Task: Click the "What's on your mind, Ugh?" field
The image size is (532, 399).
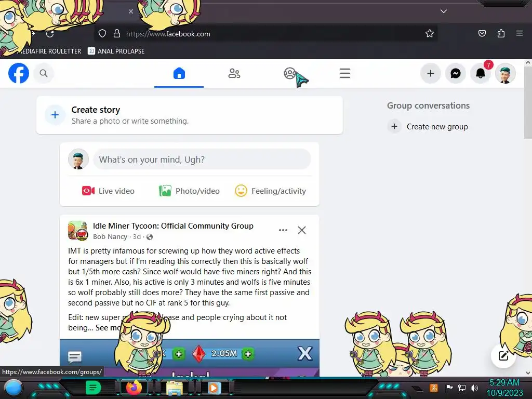Action: [202, 159]
